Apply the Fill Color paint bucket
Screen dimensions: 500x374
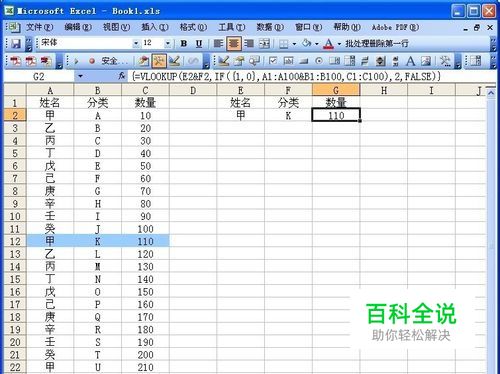point(307,43)
